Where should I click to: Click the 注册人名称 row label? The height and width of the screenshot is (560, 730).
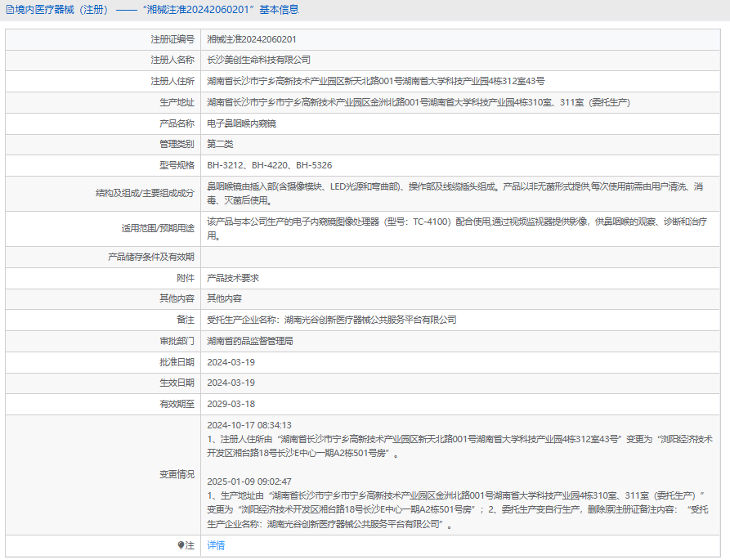(x=172, y=60)
